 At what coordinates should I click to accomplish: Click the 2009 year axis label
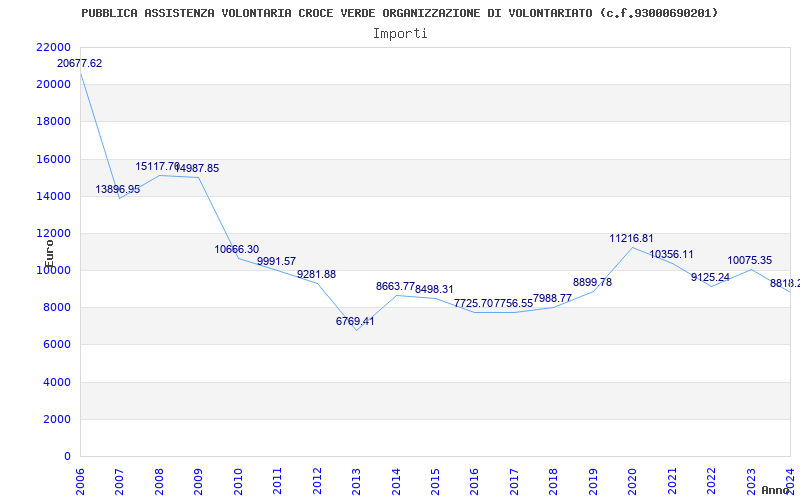pyautogui.click(x=198, y=481)
